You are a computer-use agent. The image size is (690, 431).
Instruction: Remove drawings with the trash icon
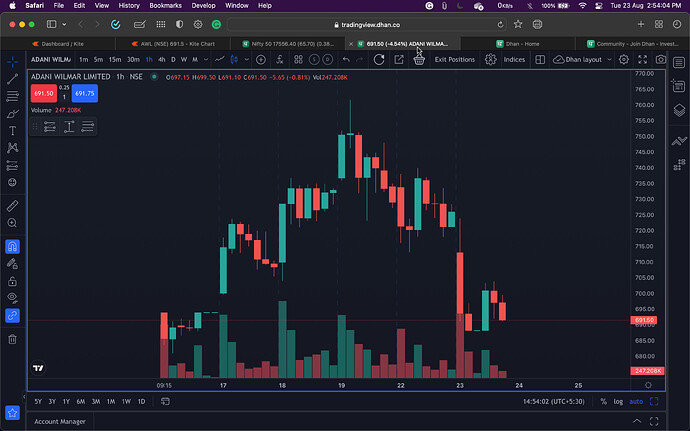pos(12,339)
